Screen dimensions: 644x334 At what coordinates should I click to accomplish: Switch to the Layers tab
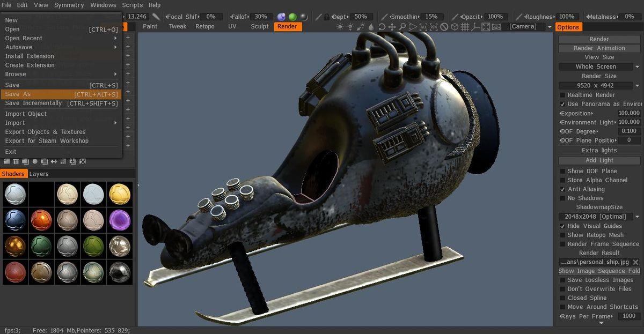pos(39,174)
